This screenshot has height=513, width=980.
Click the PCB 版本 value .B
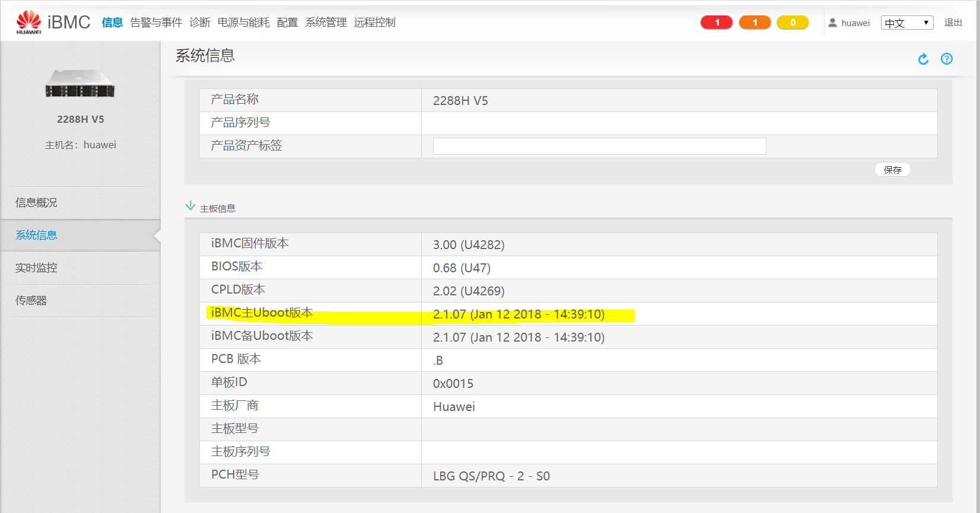pos(438,361)
